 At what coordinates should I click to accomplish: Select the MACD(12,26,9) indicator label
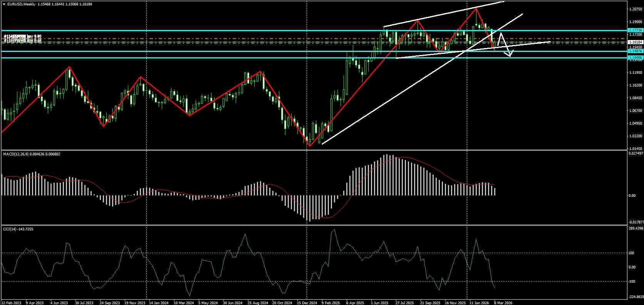pos(16,154)
